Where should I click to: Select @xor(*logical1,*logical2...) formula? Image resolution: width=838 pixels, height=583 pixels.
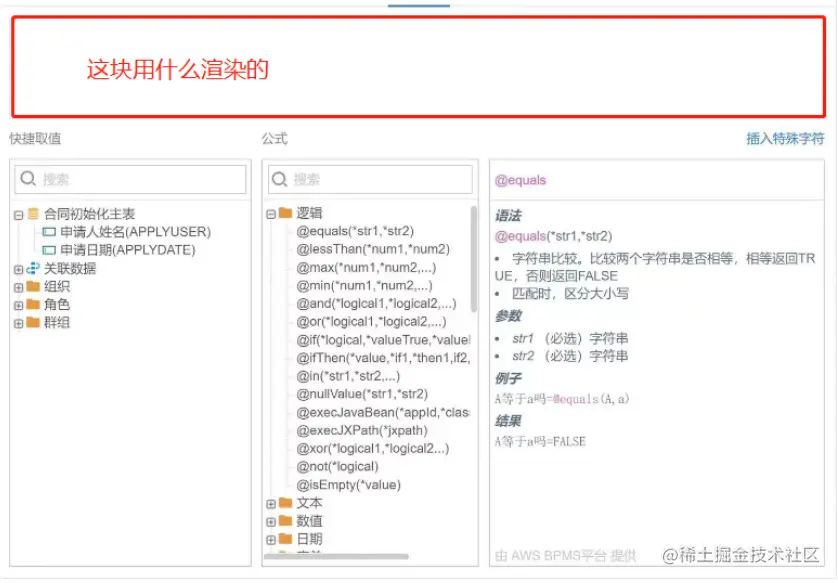click(373, 449)
